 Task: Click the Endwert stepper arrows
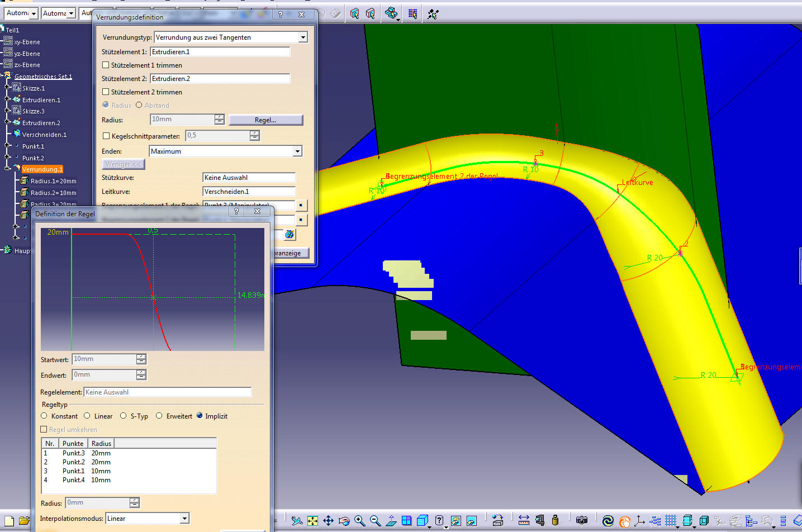(141, 375)
